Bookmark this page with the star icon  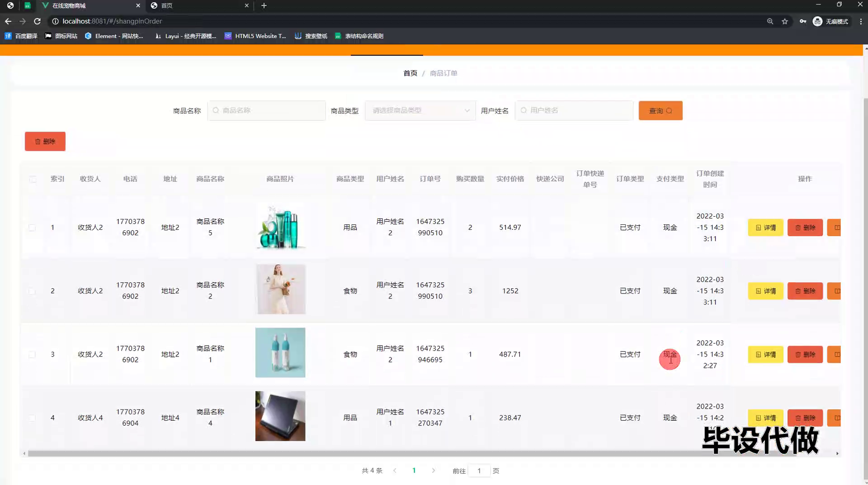pyautogui.click(x=785, y=21)
